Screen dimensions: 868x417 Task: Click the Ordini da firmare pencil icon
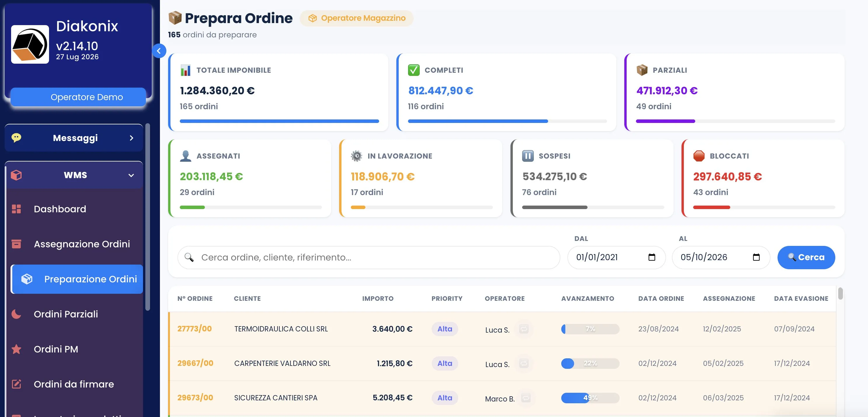[16, 384]
